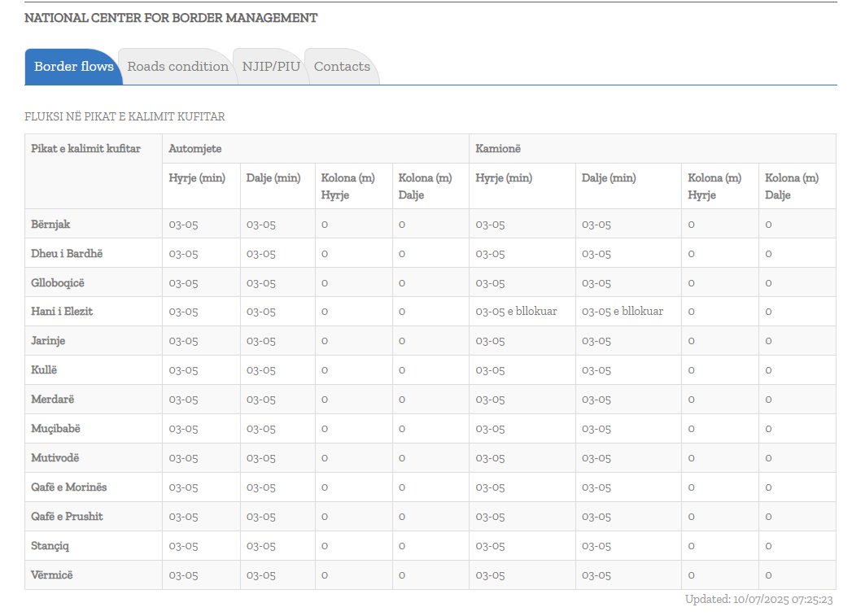Click the Kullë row label
The image size is (852, 616).
tap(44, 370)
